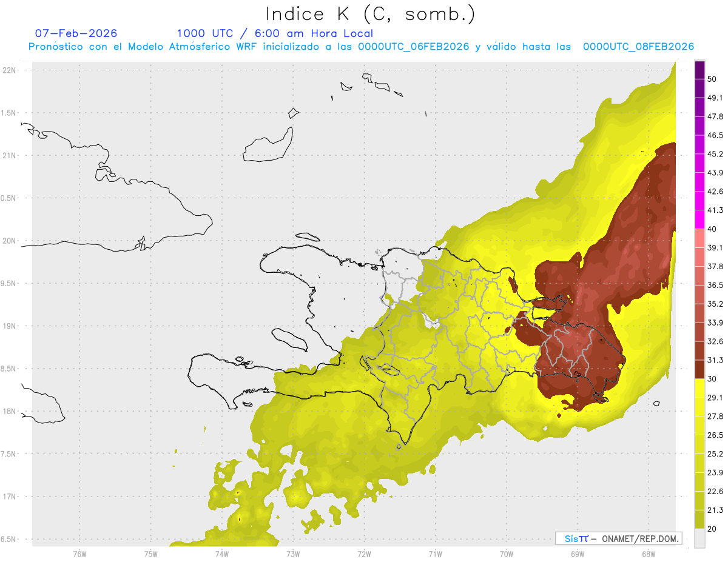Pick the colorbar band between 43.9 and 45.2

699,164
